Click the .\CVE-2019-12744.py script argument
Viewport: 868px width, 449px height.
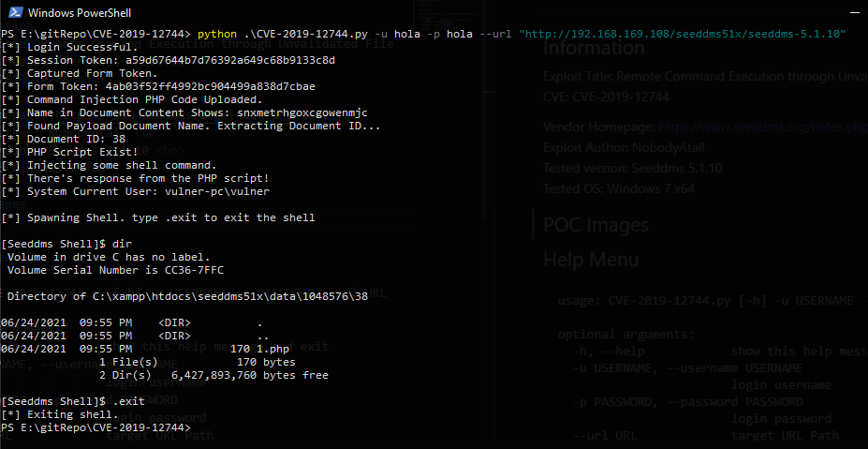pos(305,34)
